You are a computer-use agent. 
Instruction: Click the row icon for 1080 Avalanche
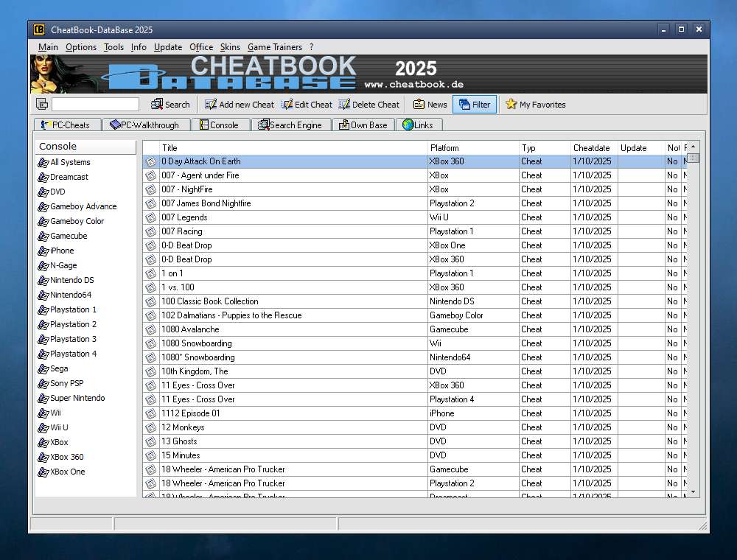[151, 329]
